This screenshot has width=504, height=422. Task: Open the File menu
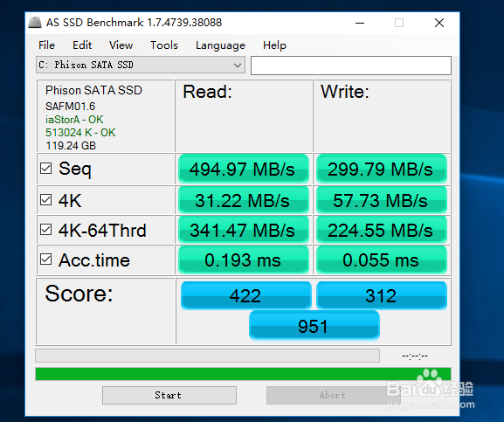coord(46,45)
